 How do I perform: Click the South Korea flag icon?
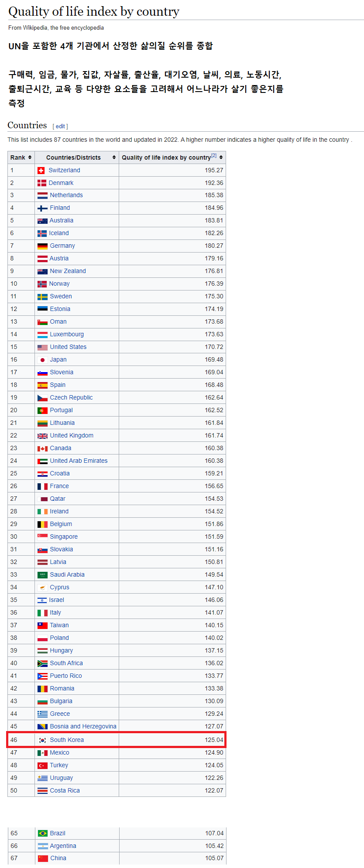(42, 740)
